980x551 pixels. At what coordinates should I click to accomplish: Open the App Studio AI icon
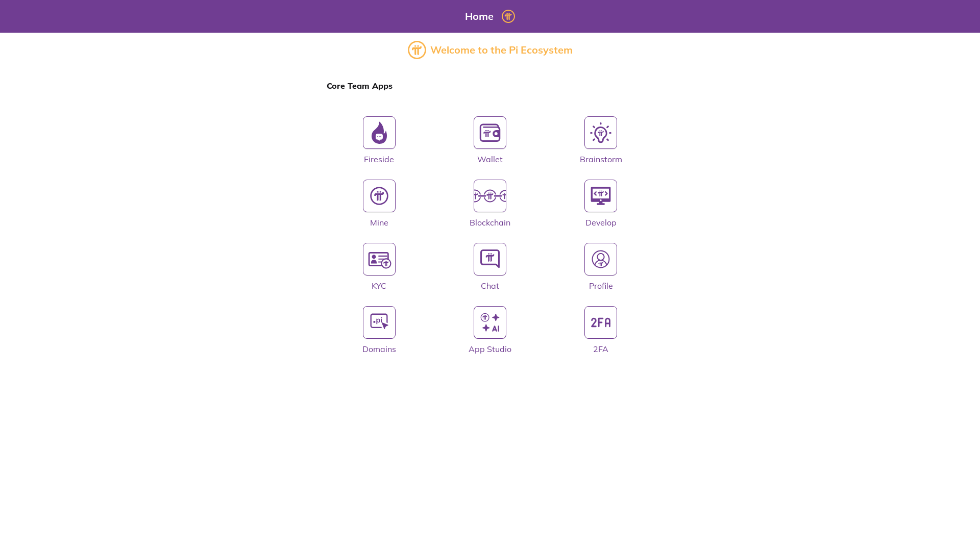[489, 322]
